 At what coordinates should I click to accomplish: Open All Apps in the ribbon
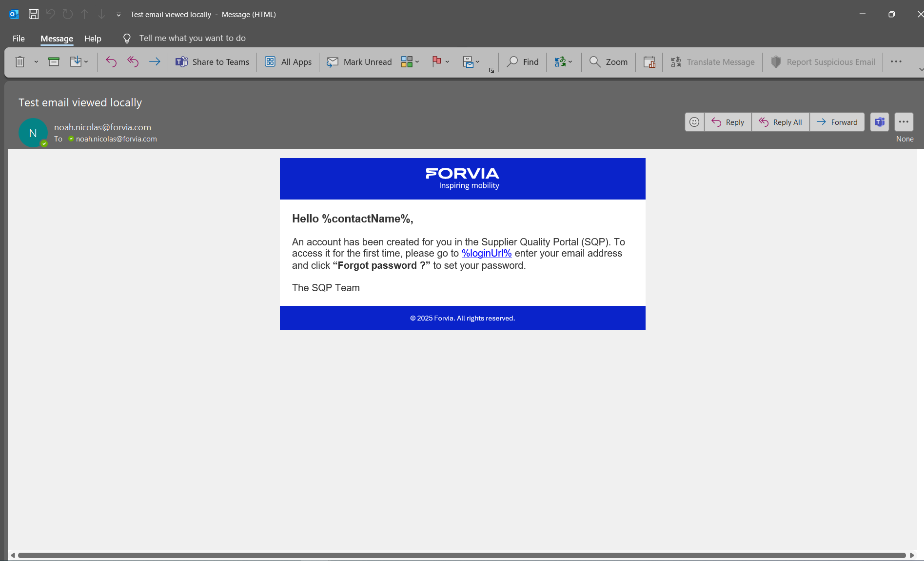(288, 62)
